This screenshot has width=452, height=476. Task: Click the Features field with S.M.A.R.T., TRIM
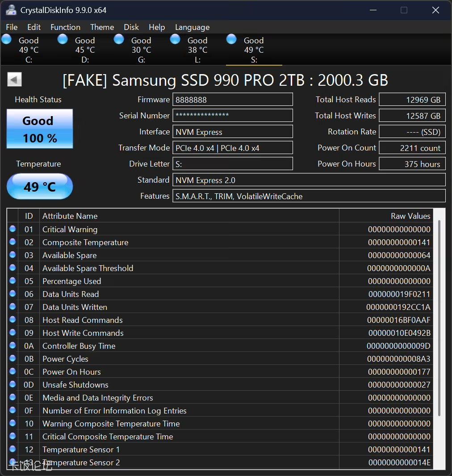coord(309,196)
